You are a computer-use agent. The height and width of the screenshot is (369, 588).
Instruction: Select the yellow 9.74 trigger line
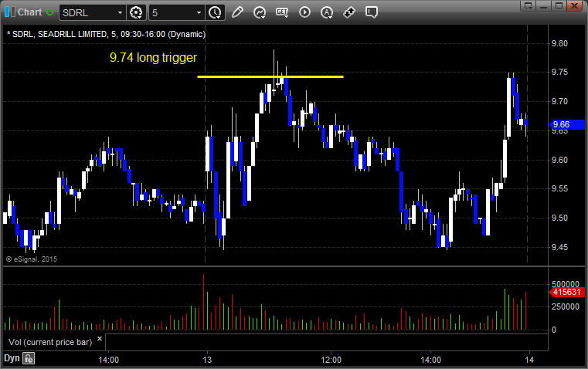pyautogui.click(x=270, y=76)
